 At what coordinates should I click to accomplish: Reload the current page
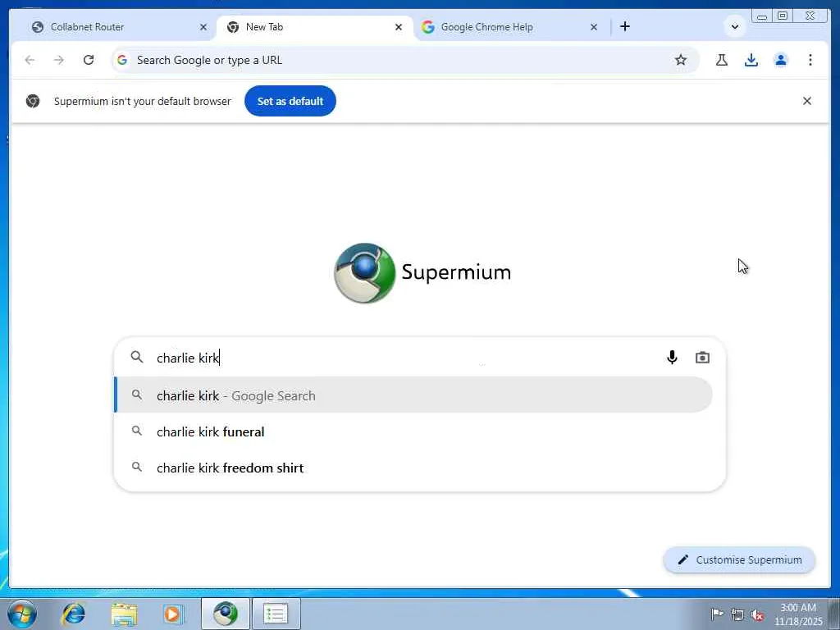pos(89,60)
